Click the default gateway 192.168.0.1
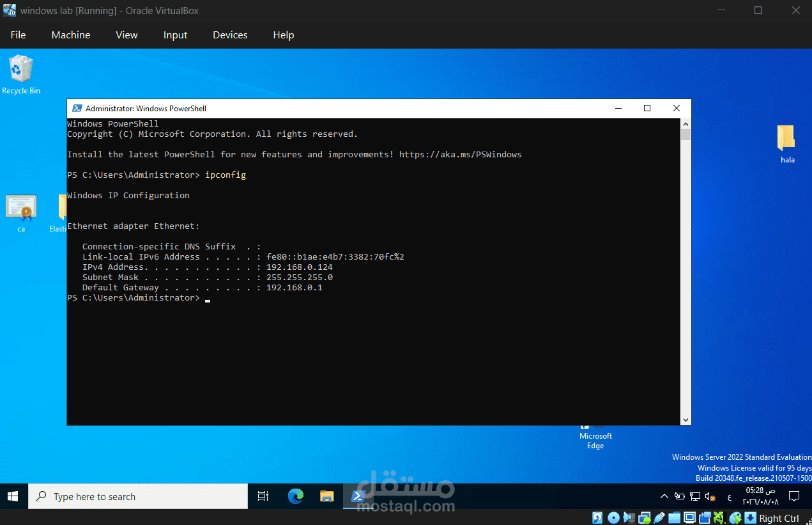812x525 pixels. point(295,287)
